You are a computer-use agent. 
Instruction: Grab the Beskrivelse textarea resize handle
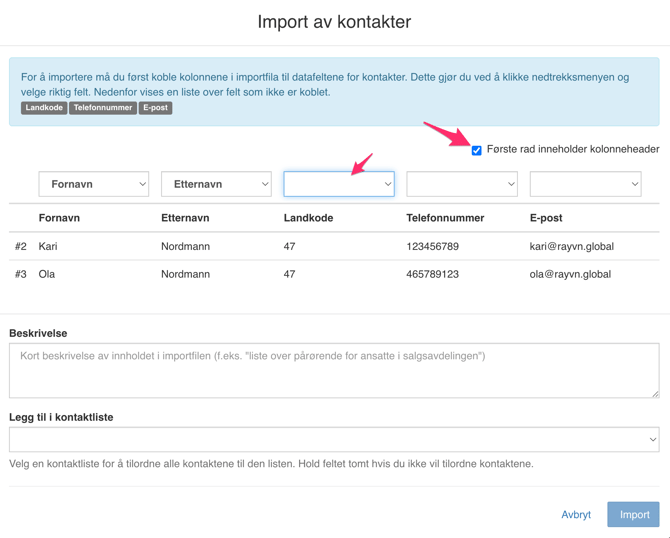tap(655, 393)
